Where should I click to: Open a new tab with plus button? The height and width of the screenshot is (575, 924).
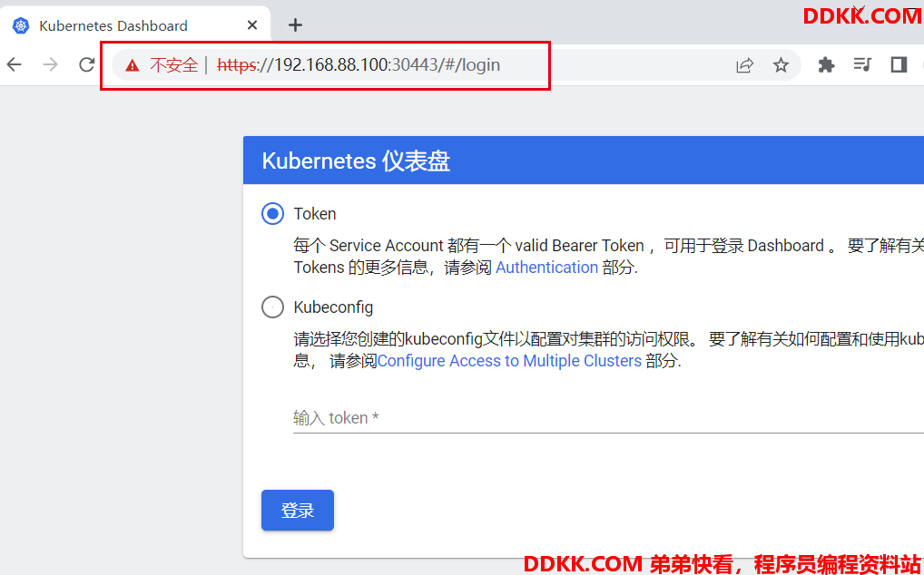295,24
